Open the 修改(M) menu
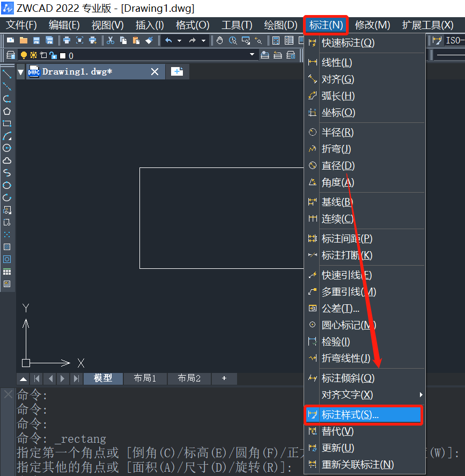 [x=372, y=25]
